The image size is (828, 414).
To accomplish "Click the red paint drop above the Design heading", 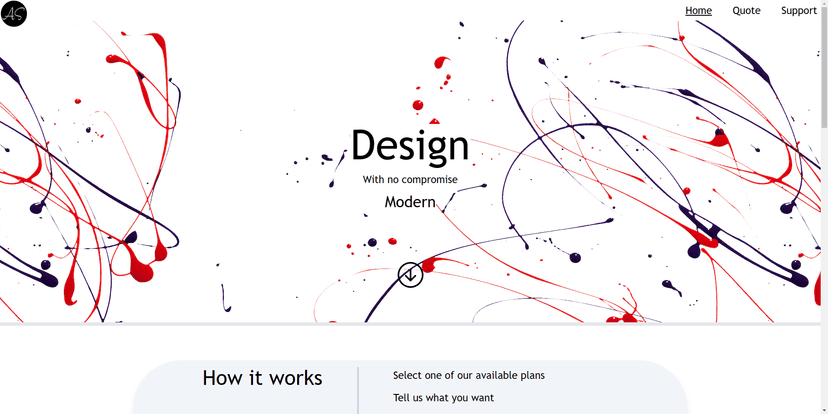I will (x=418, y=105).
